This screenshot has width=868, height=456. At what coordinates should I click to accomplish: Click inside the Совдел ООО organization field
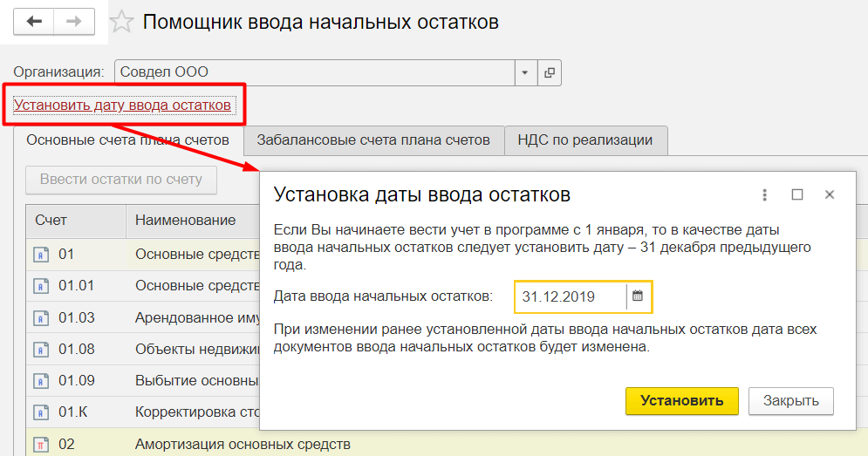click(315, 72)
